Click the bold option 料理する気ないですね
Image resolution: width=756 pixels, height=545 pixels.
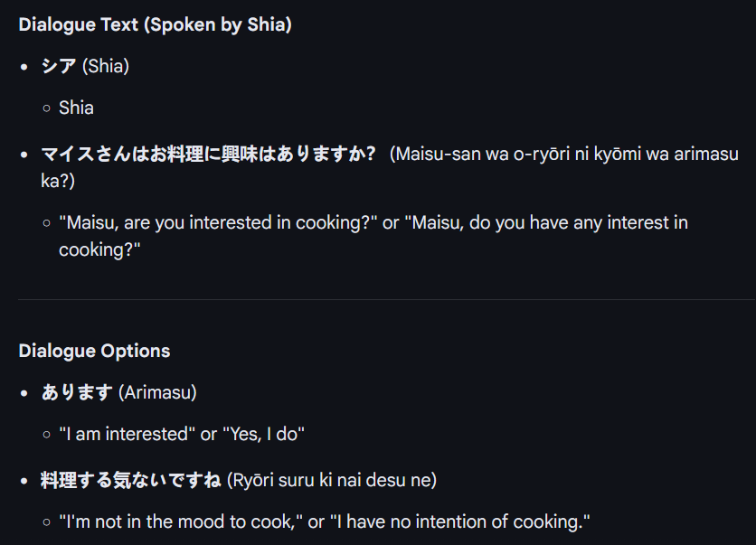131,480
